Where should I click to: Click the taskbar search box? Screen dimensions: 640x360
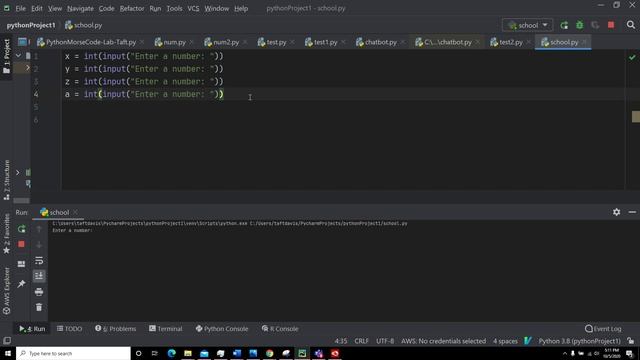coord(73,353)
